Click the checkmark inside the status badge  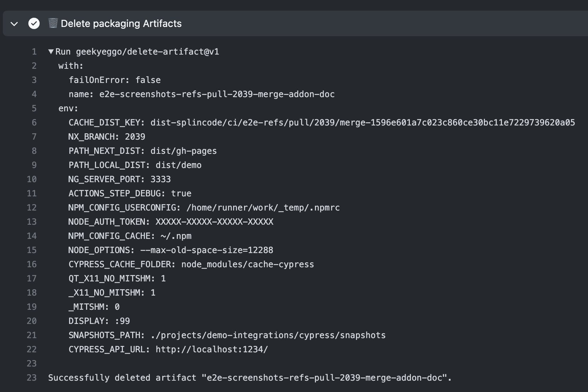34,23
